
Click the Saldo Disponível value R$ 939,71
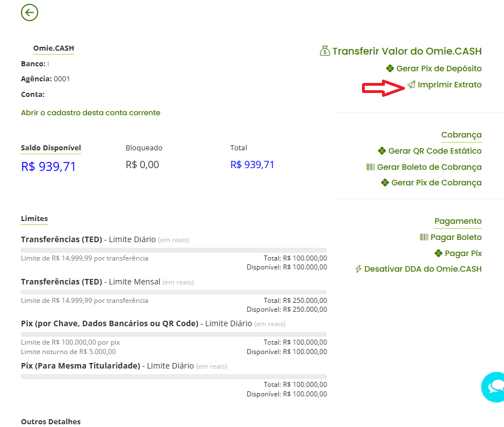point(48,166)
